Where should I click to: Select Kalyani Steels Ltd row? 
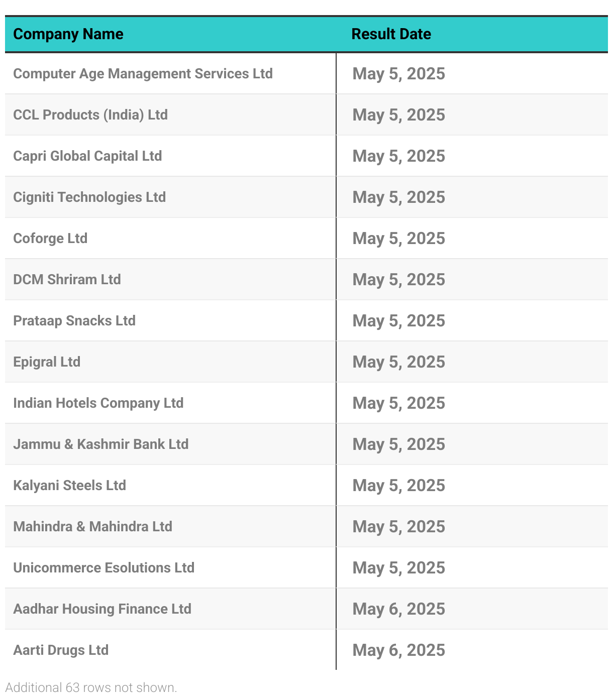pyautogui.click(x=306, y=486)
